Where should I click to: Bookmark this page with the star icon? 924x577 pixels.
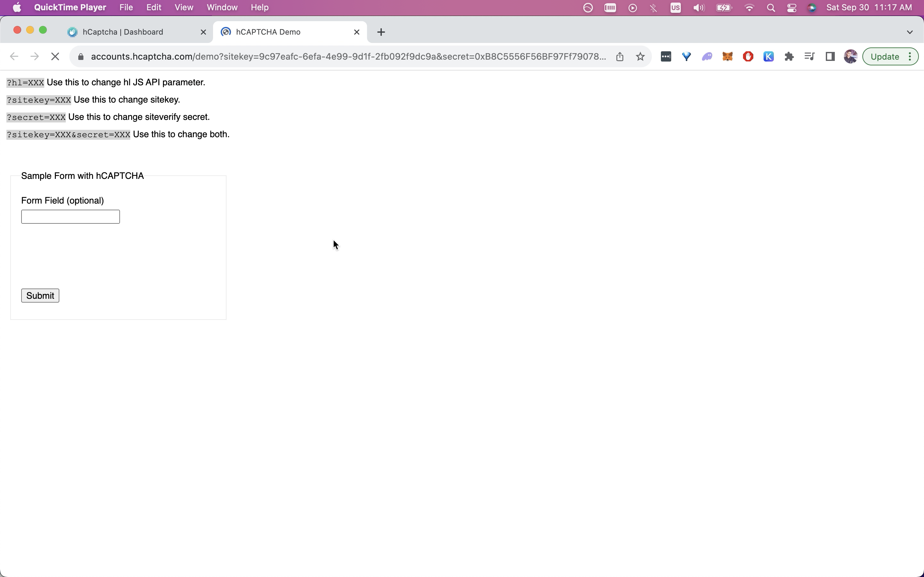640,56
